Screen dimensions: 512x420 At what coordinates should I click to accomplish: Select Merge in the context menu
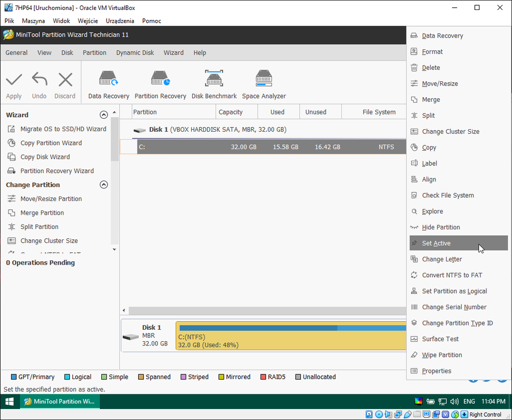(458, 100)
